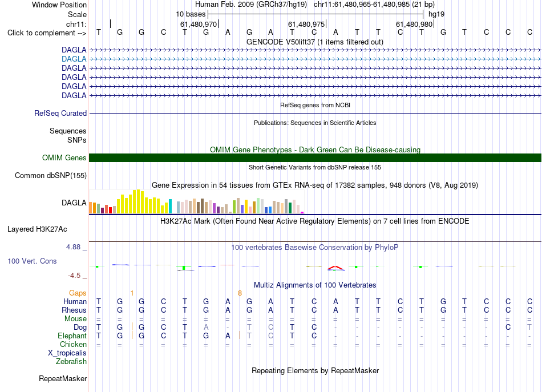Click 'Repeating Elements by RepeatMasker' title
Screen dimensions: 542x392
click(x=315, y=370)
